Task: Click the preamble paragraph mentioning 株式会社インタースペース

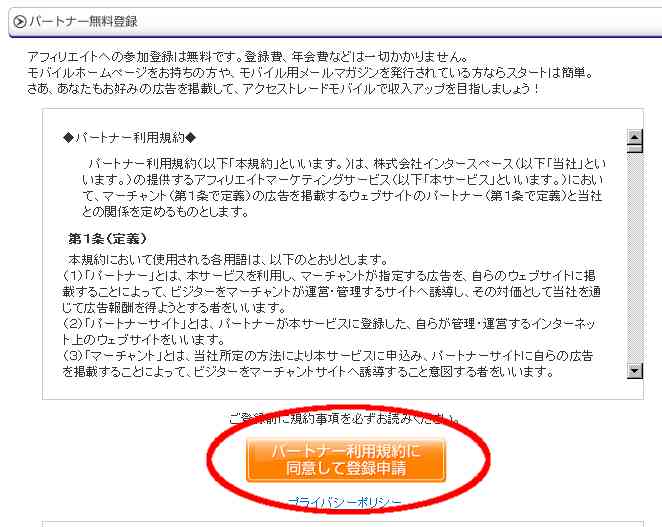Action: pyautogui.click(x=344, y=187)
